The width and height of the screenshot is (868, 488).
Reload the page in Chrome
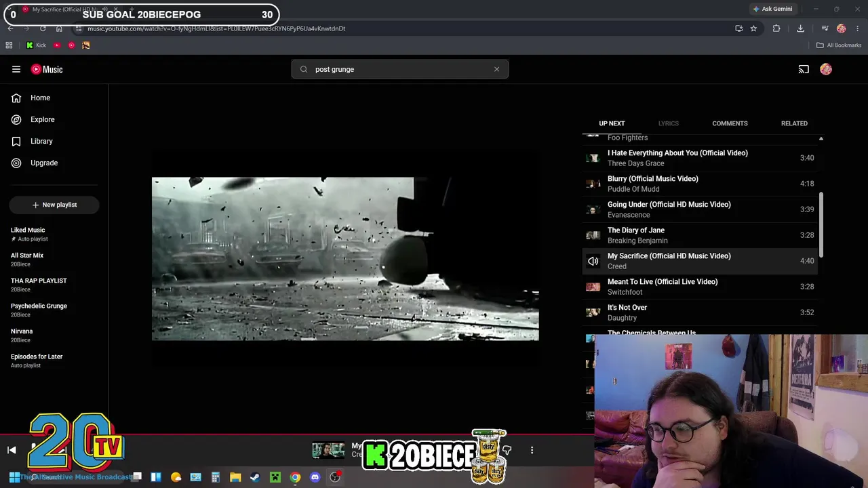(x=43, y=28)
